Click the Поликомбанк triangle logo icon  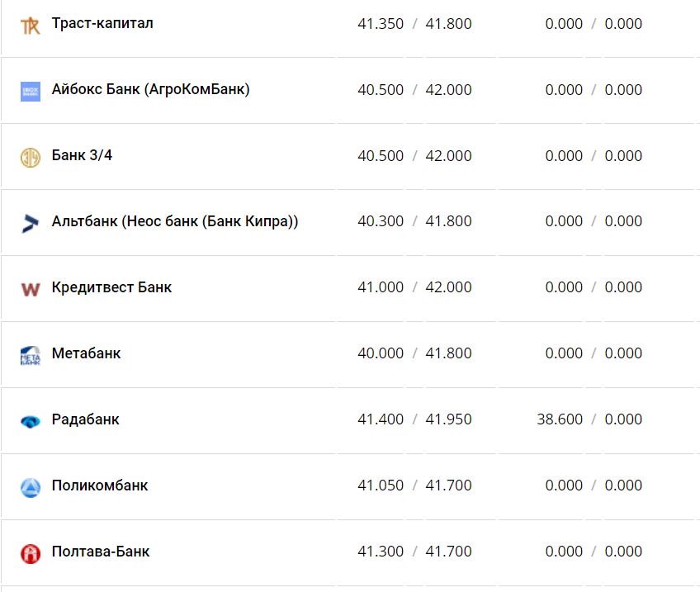[x=31, y=487]
